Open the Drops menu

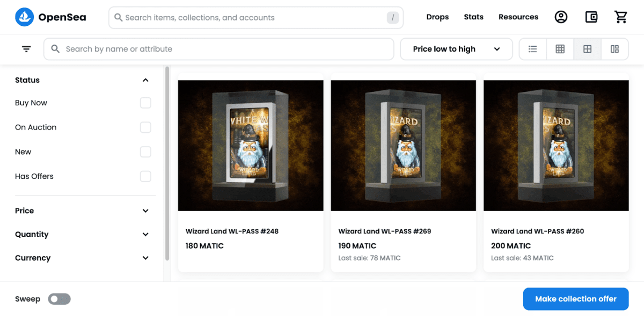coord(437,17)
